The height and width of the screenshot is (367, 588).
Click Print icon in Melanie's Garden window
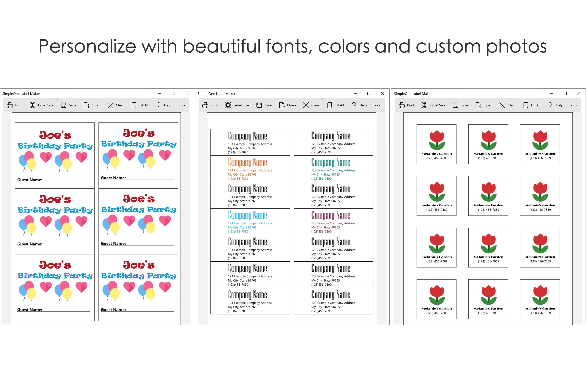pyautogui.click(x=402, y=105)
